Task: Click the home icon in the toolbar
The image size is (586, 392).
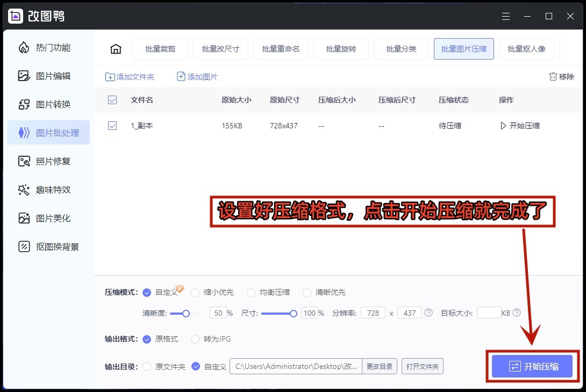Action: 116,49
